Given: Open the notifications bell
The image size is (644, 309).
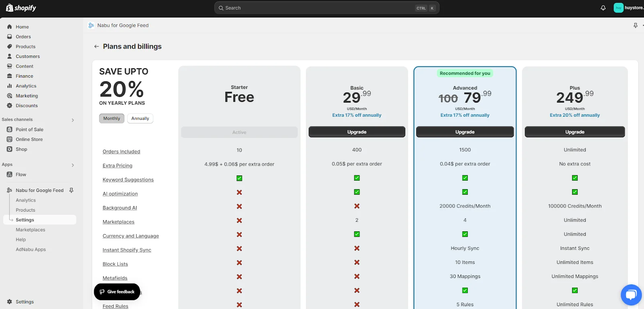Looking at the screenshot, I should [x=603, y=8].
